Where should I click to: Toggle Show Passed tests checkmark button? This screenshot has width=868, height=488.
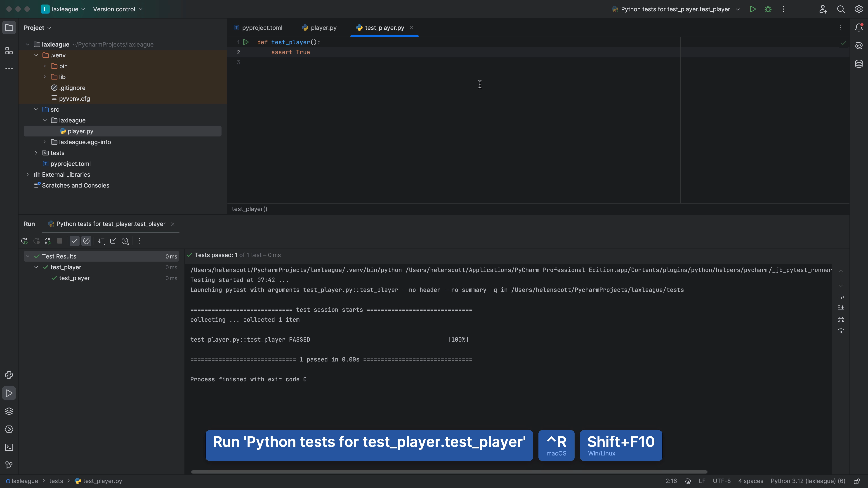pyautogui.click(x=74, y=241)
